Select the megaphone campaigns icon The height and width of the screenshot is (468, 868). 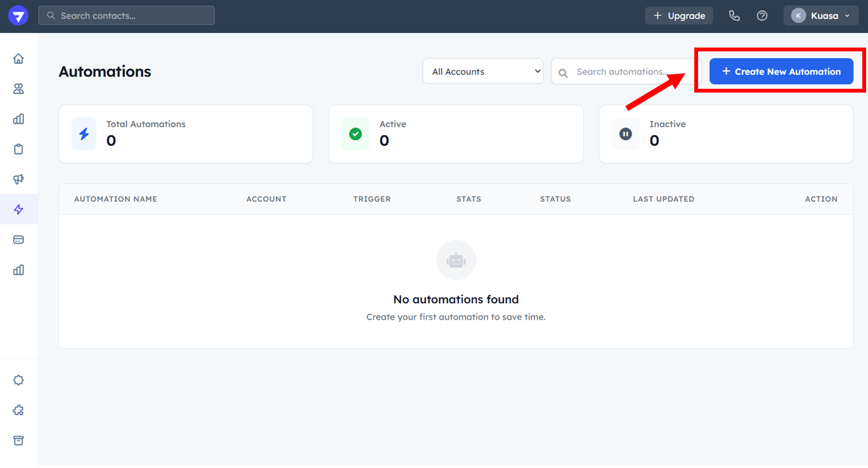click(x=18, y=179)
